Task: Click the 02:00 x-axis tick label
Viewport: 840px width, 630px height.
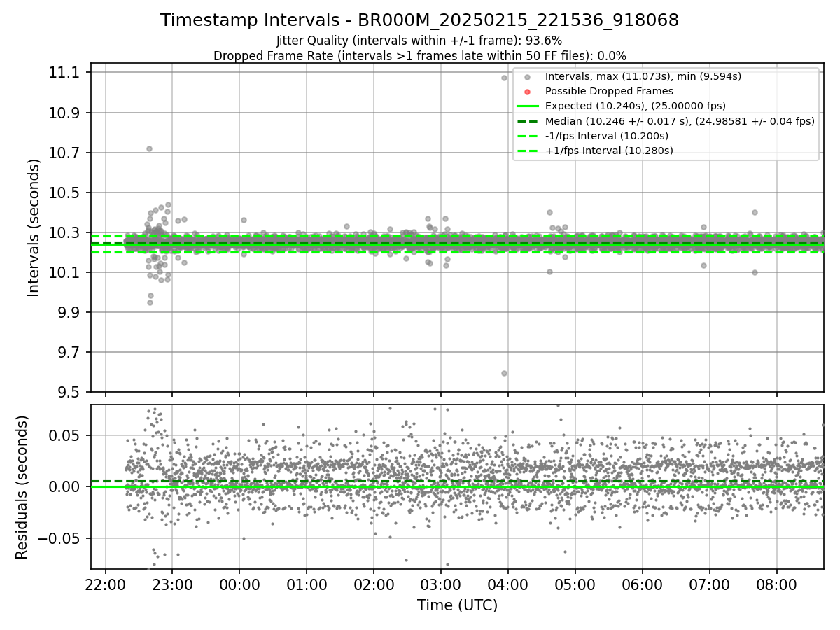Action: pyautogui.click(x=373, y=584)
